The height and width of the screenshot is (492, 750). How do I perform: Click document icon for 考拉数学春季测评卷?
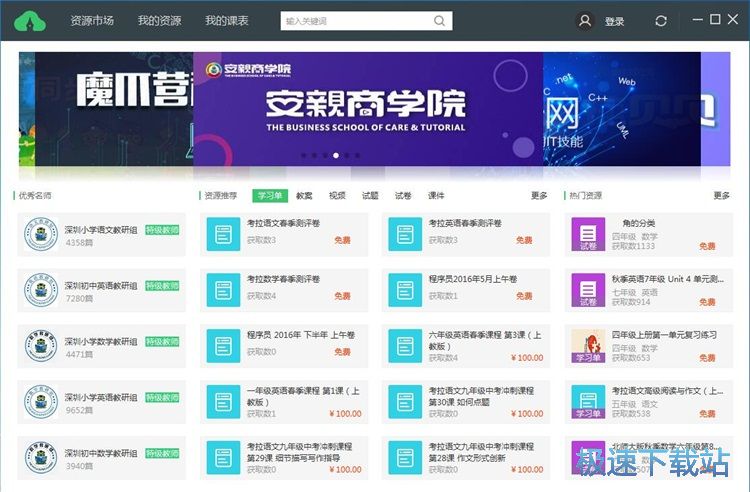223,290
